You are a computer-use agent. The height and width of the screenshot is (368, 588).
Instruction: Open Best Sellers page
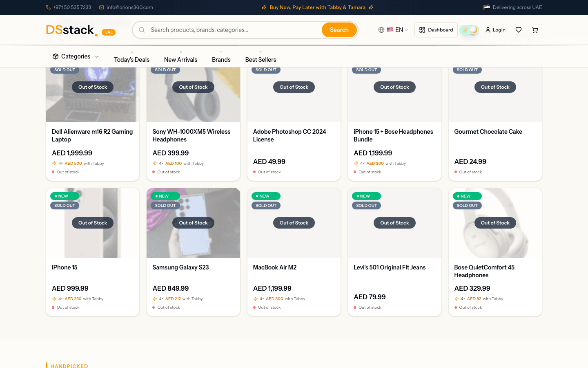tap(261, 60)
